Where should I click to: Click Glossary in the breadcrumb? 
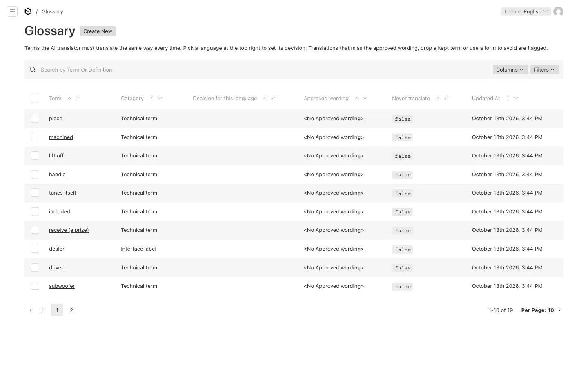click(x=52, y=11)
